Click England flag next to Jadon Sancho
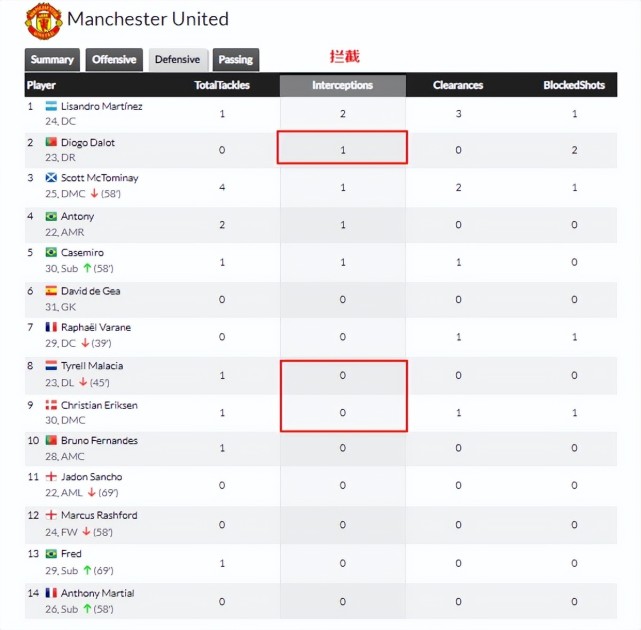The image size is (641, 630). pyautogui.click(x=51, y=478)
